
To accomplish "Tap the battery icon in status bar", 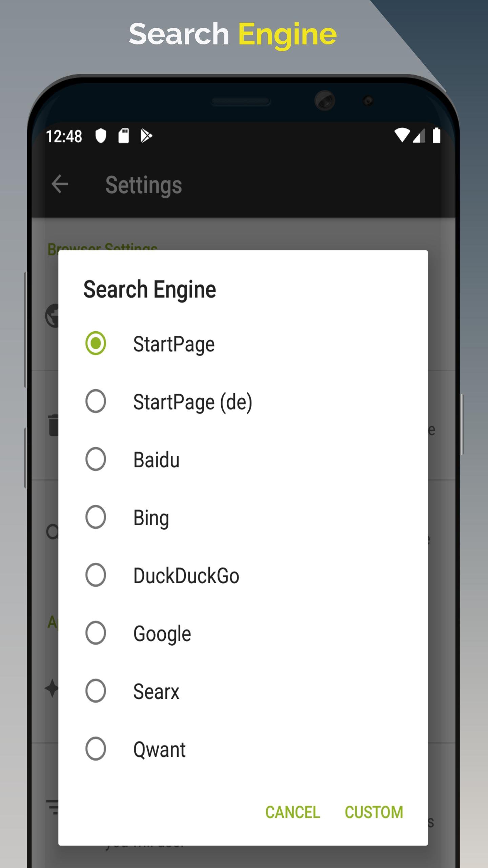I will 436,135.
